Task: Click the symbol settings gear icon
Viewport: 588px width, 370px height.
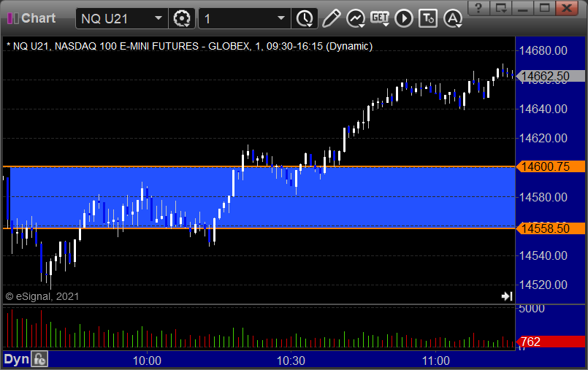Action: [182, 18]
